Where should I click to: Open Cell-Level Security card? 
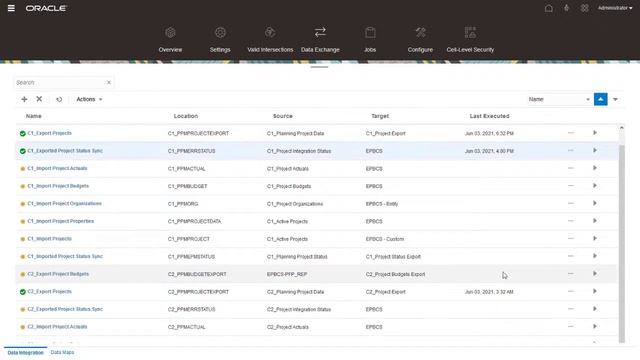[470, 40]
